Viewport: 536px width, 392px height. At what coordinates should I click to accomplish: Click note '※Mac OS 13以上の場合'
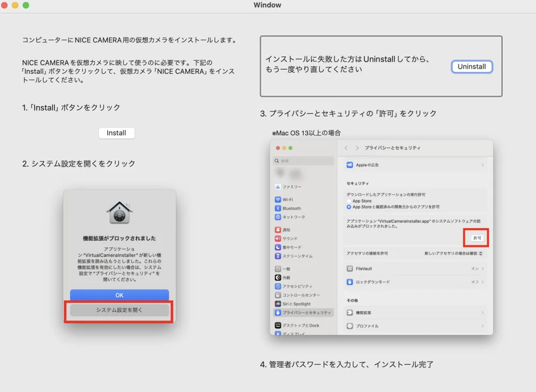coord(307,132)
